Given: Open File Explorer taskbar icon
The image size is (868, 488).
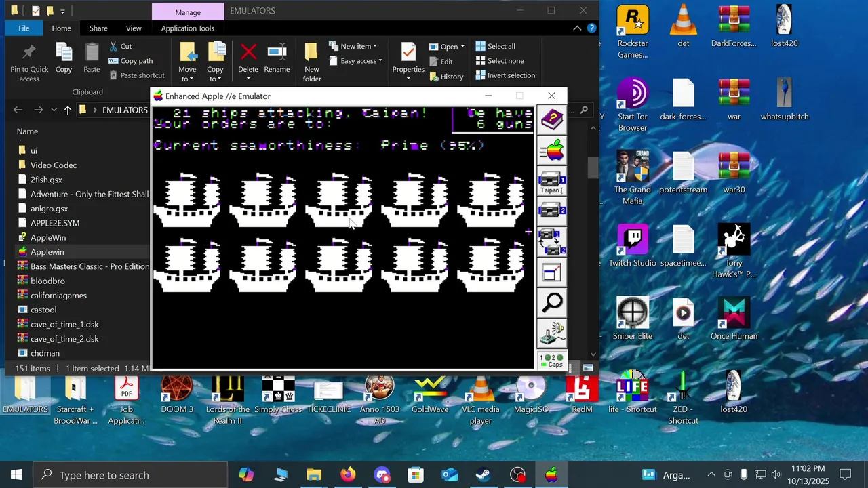Looking at the screenshot, I should pyautogui.click(x=314, y=475).
